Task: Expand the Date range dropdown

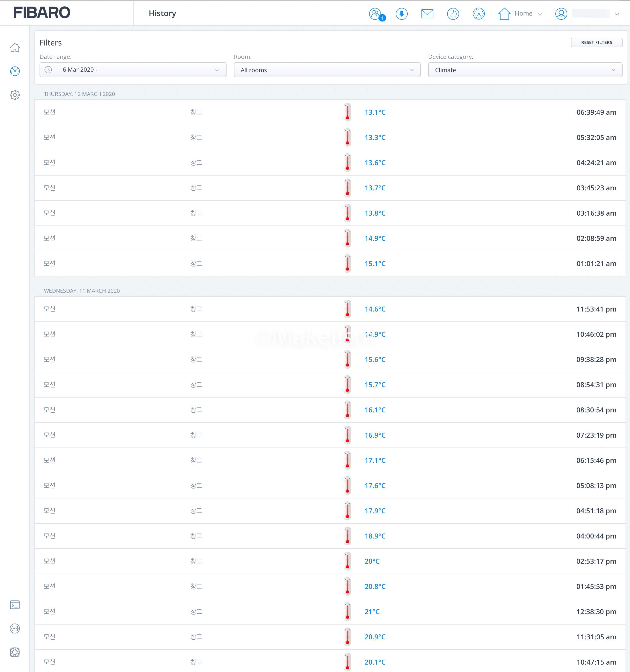Action: [x=133, y=70]
